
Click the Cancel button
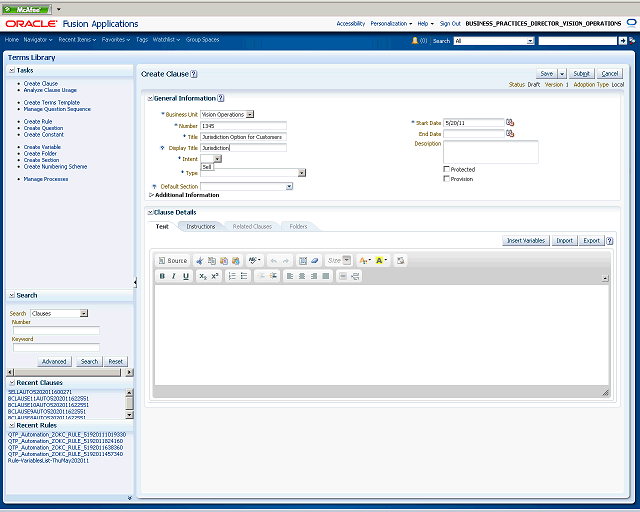pyautogui.click(x=609, y=73)
